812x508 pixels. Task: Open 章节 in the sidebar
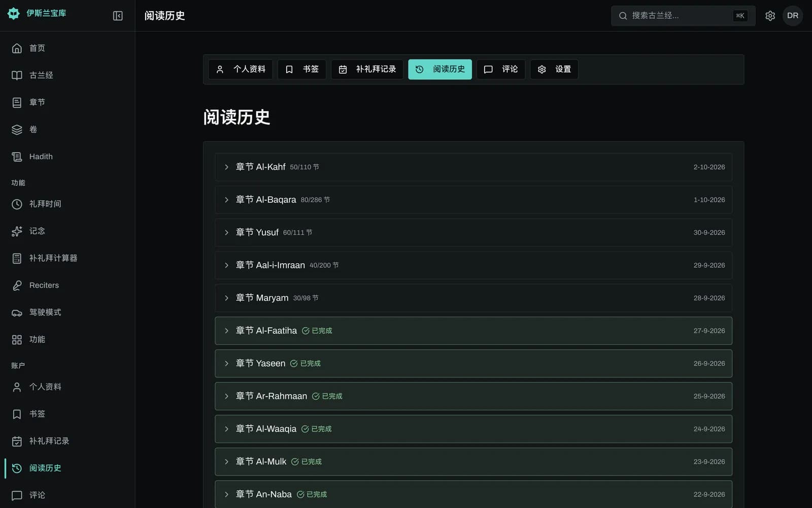pyautogui.click(x=67, y=103)
